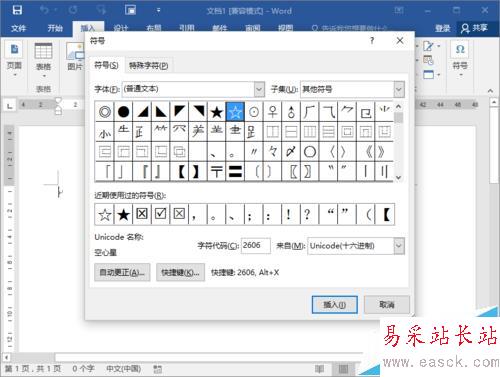Select the lower-left black triangle symbol ◢
Screen dimensions: 500x377
coord(142,112)
